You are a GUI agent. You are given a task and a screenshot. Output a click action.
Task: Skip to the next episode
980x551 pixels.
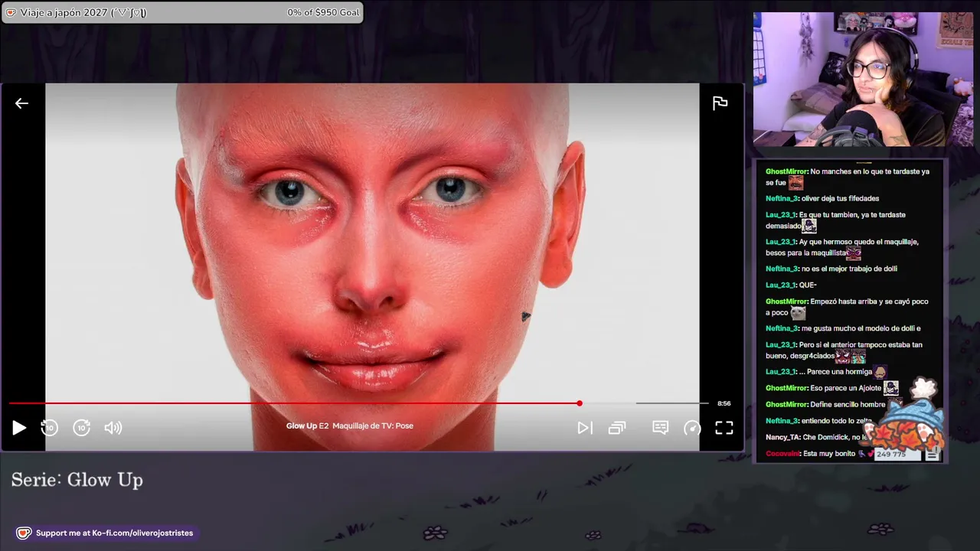(x=585, y=428)
